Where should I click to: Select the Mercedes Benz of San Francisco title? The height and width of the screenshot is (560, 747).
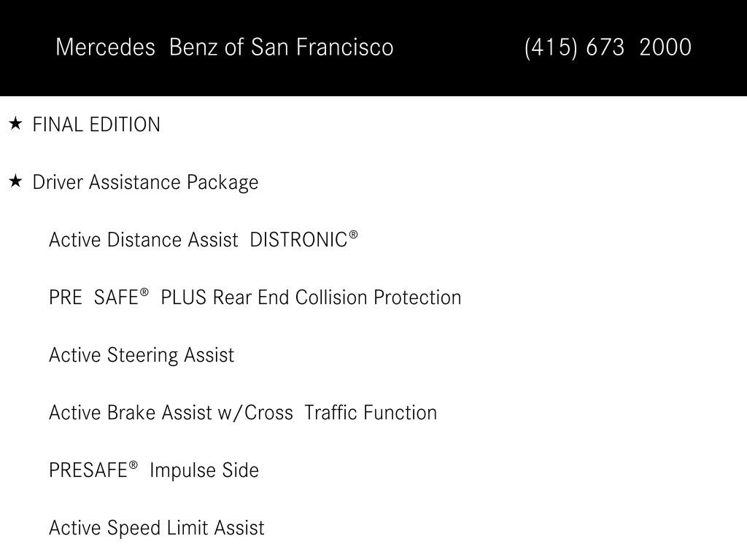[x=225, y=47]
